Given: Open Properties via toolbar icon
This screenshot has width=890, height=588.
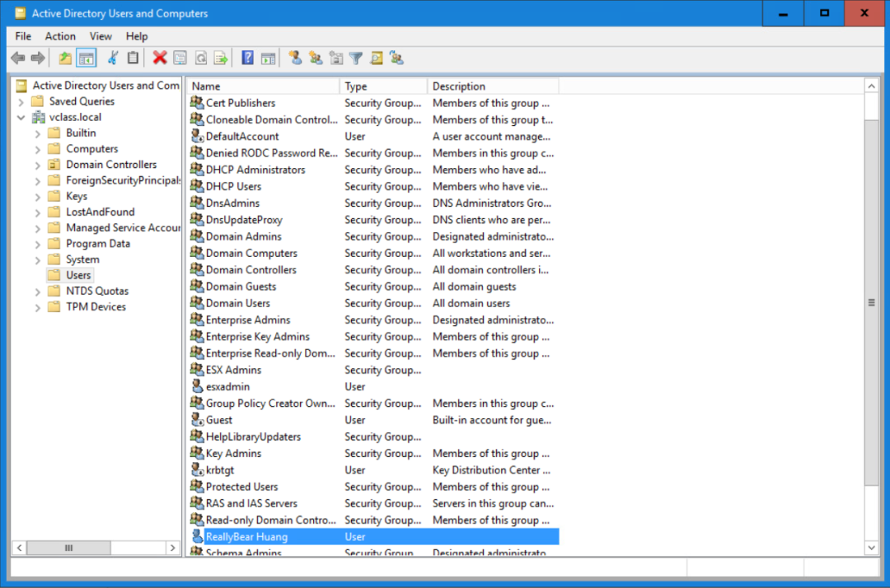Looking at the screenshot, I should click(x=180, y=58).
